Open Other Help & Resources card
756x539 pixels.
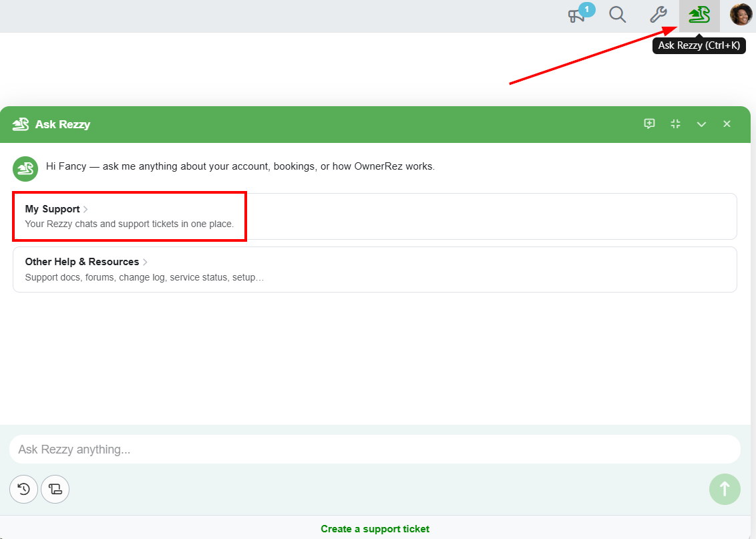click(x=375, y=270)
